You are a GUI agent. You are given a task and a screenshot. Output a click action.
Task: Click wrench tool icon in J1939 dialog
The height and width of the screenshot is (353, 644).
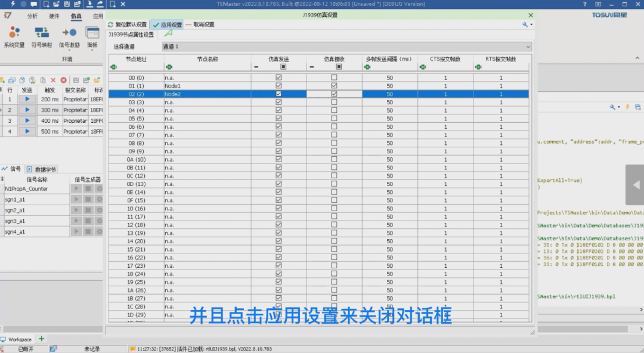525,24
